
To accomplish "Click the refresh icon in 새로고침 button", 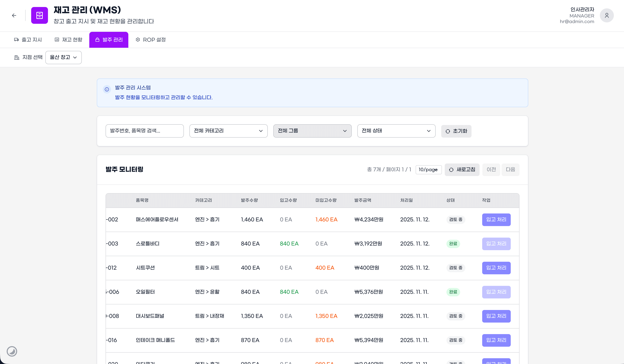I will click(x=451, y=170).
